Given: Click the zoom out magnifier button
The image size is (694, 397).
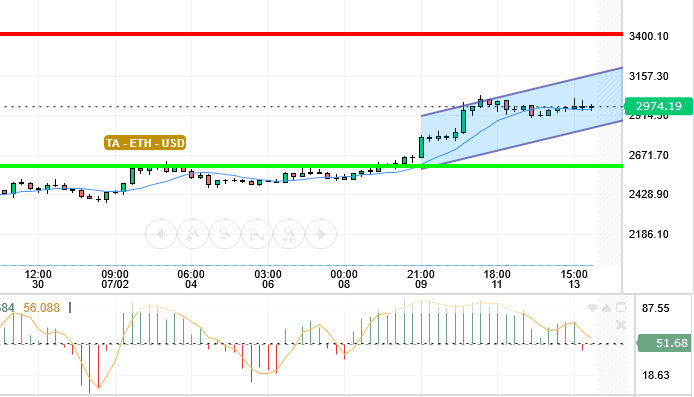Looking at the screenshot, I should (224, 234).
